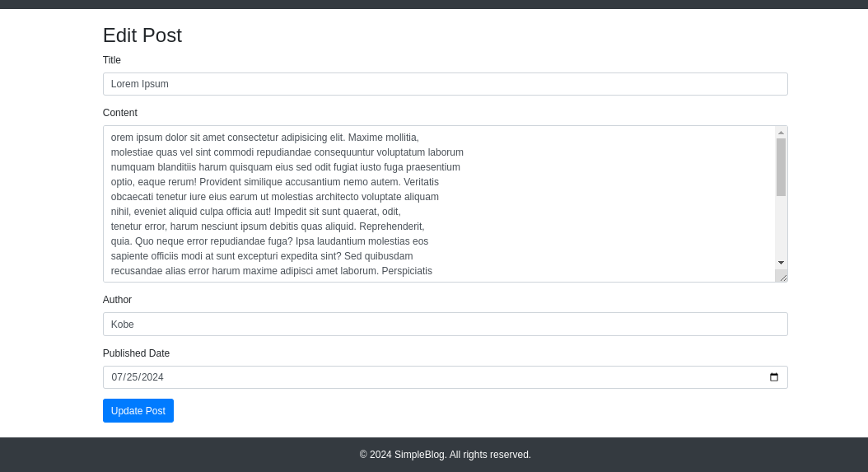
Task: Select the month segment 07 in date
Action: [117, 377]
